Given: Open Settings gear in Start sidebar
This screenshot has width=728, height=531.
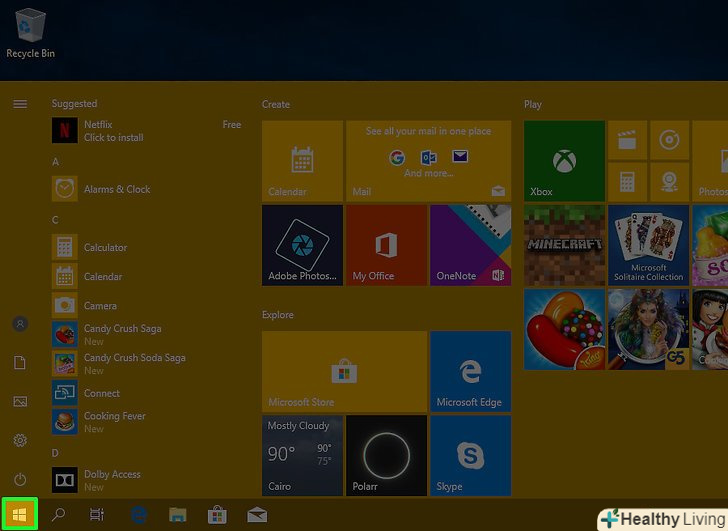Looking at the screenshot, I should (x=20, y=440).
